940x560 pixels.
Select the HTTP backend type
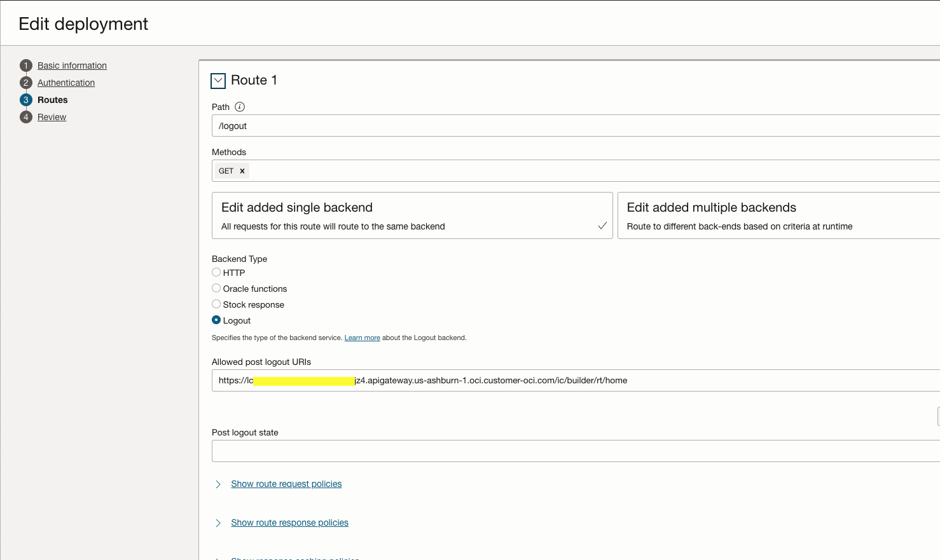tap(216, 272)
